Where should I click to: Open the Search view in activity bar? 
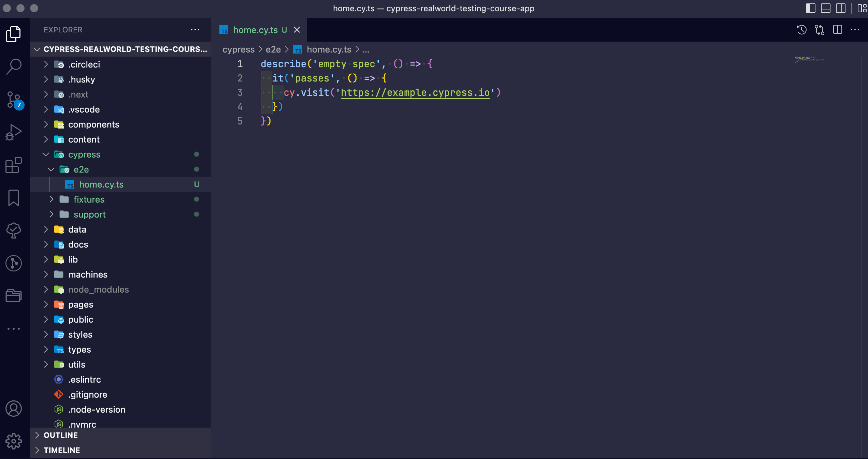coord(14,66)
